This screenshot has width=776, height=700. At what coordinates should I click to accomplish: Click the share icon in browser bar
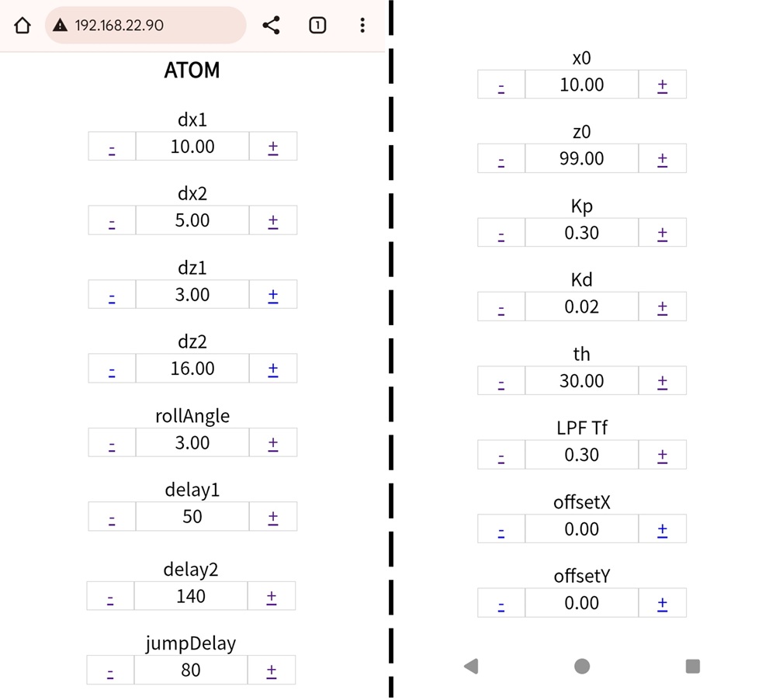[x=271, y=26]
